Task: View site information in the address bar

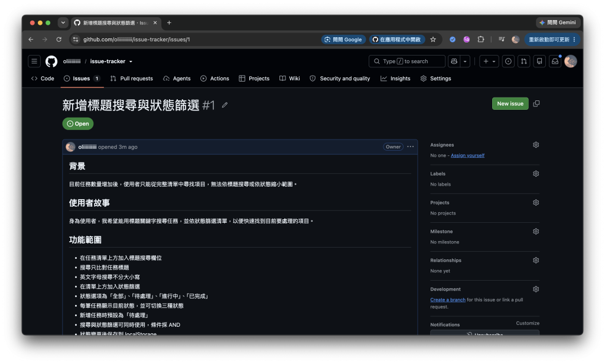Action: coord(76,40)
